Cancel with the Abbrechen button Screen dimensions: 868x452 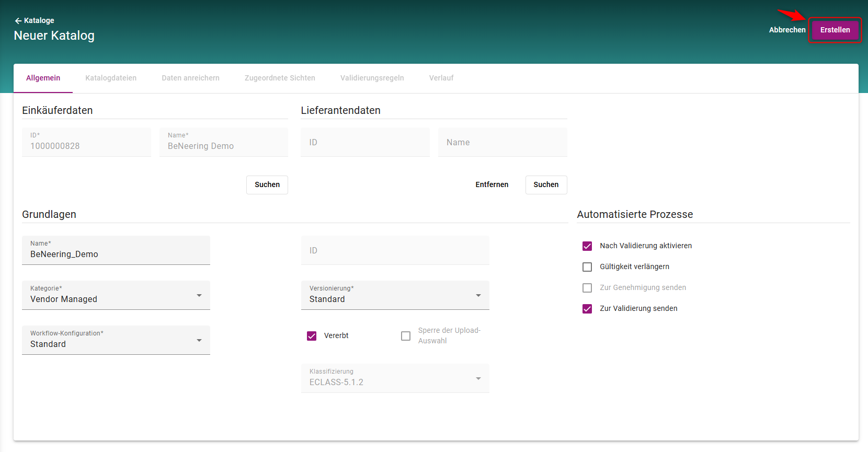786,30
